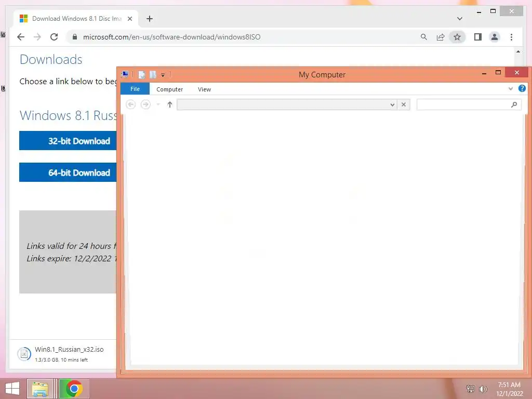532x399 pixels.
Task: Close the Download Windows 8.1 tab
Action: pyautogui.click(x=129, y=19)
